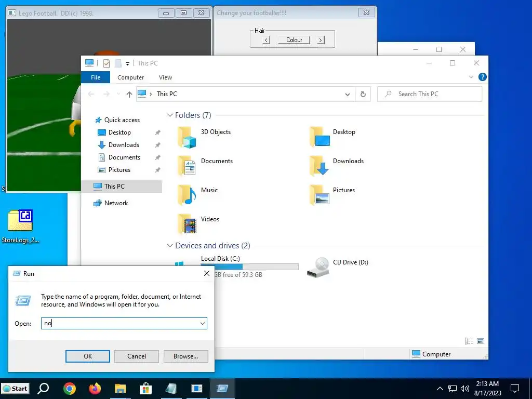Click the Properties quick access toolbar icon

pos(107,63)
